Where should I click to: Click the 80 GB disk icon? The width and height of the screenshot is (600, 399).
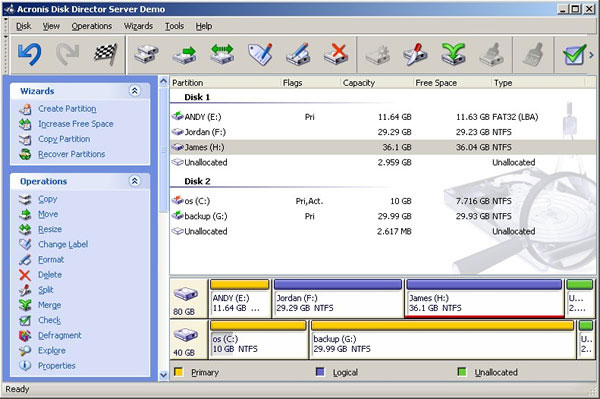[186, 294]
